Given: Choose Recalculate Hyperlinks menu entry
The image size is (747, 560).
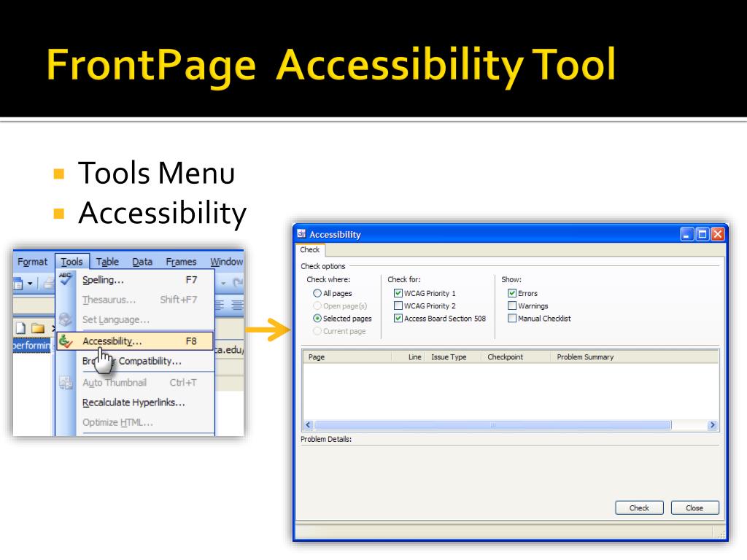Looking at the screenshot, I should [x=135, y=402].
